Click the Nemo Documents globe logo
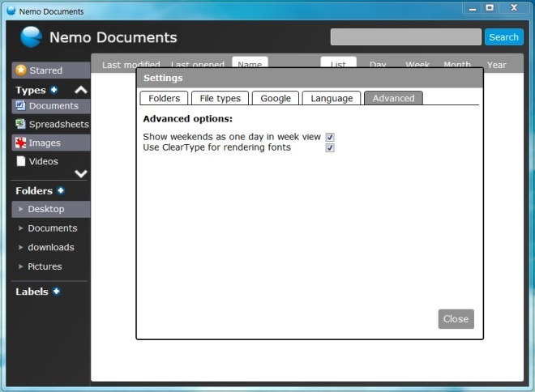 tap(31, 36)
